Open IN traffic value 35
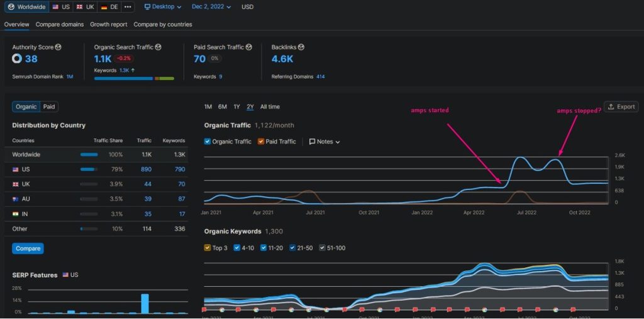This screenshot has width=644, height=319. [x=148, y=214]
